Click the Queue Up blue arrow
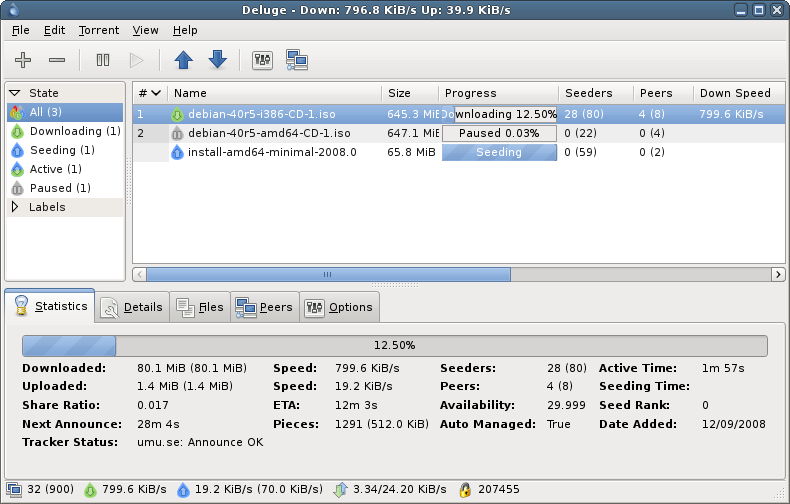 pos(183,60)
